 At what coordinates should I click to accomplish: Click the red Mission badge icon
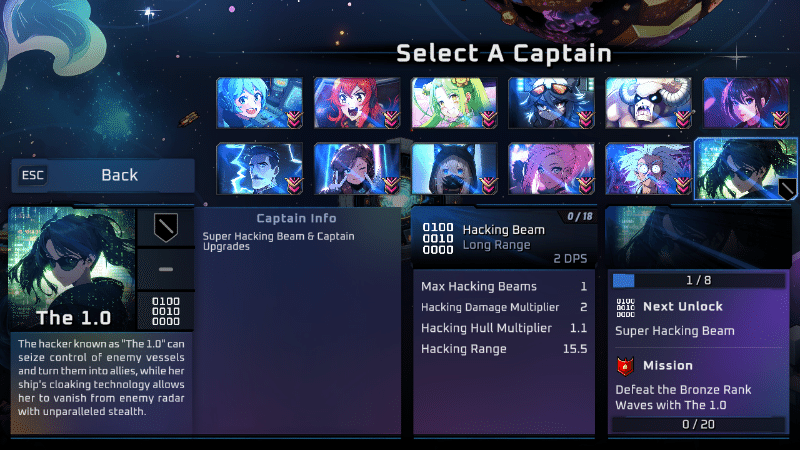point(626,366)
